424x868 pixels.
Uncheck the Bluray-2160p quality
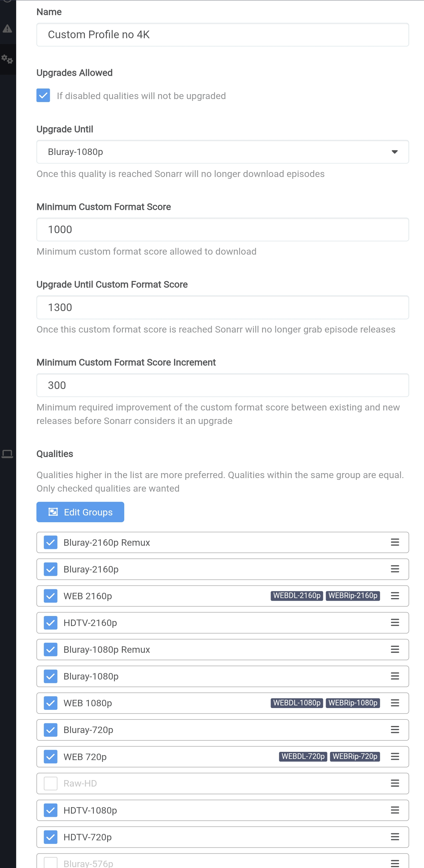(x=51, y=569)
